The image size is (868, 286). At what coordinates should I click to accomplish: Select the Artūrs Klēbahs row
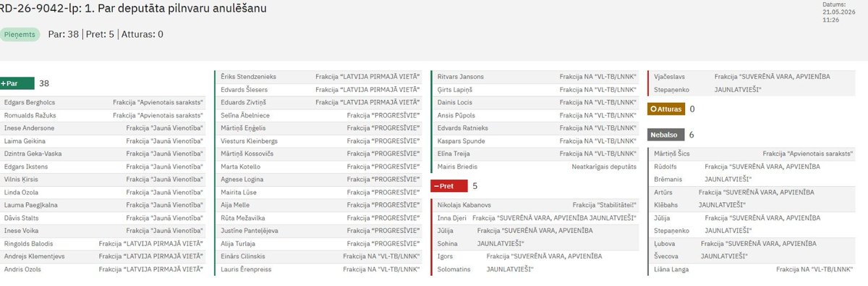coord(752,198)
